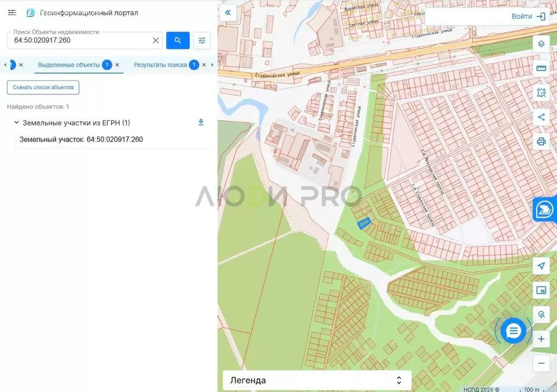Select the 'Выделенные объекты' tab
This screenshot has height=392, width=557.
pos(69,65)
